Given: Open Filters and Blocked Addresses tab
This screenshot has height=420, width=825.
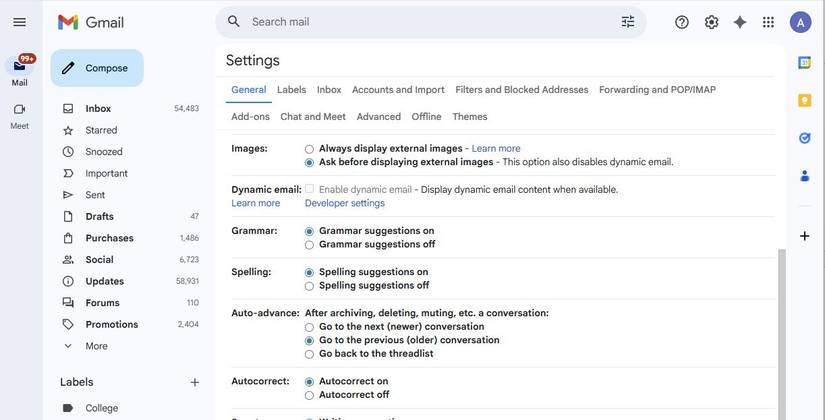Looking at the screenshot, I should [521, 89].
